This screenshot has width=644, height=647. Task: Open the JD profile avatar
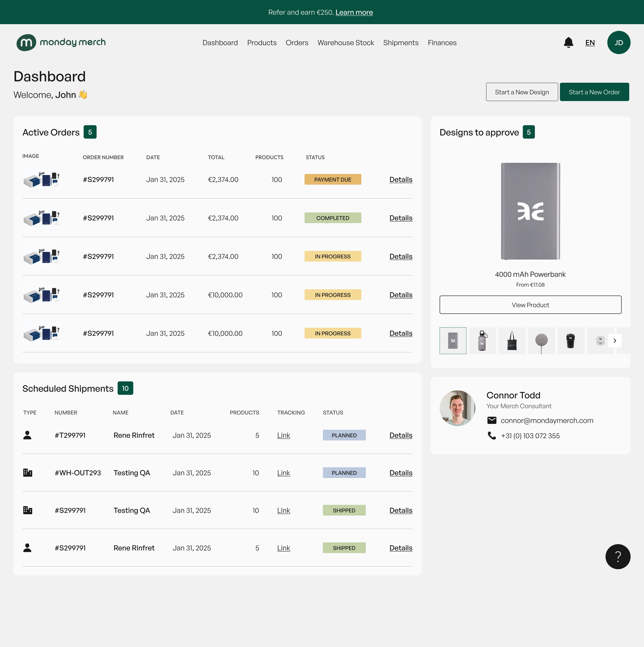pos(619,42)
